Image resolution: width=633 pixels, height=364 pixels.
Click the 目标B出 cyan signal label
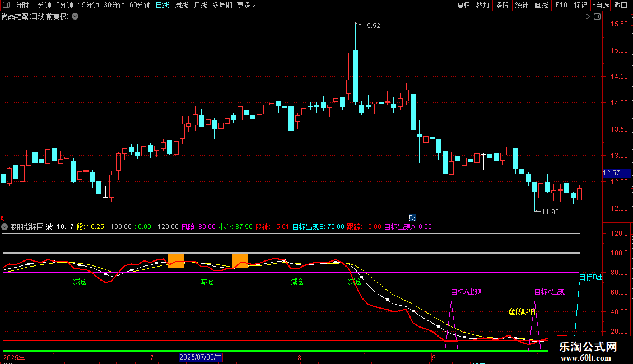590,277
